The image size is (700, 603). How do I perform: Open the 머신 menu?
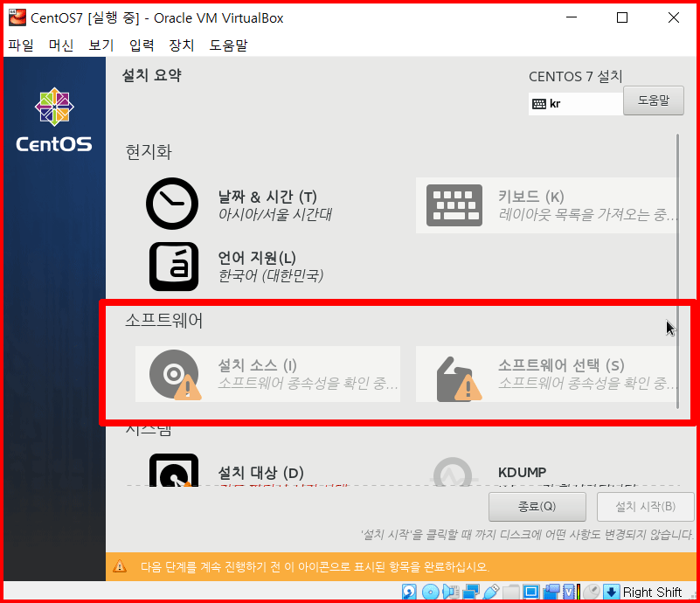pos(60,45)
